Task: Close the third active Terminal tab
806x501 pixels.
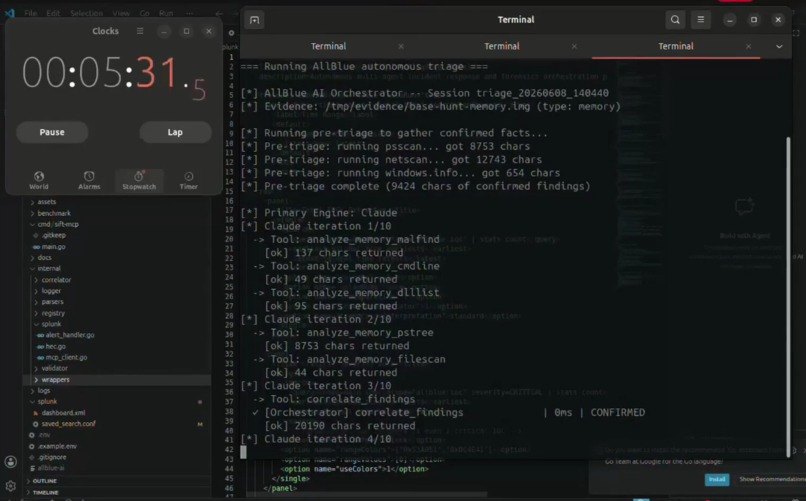Action: click(x=748, y=46)
